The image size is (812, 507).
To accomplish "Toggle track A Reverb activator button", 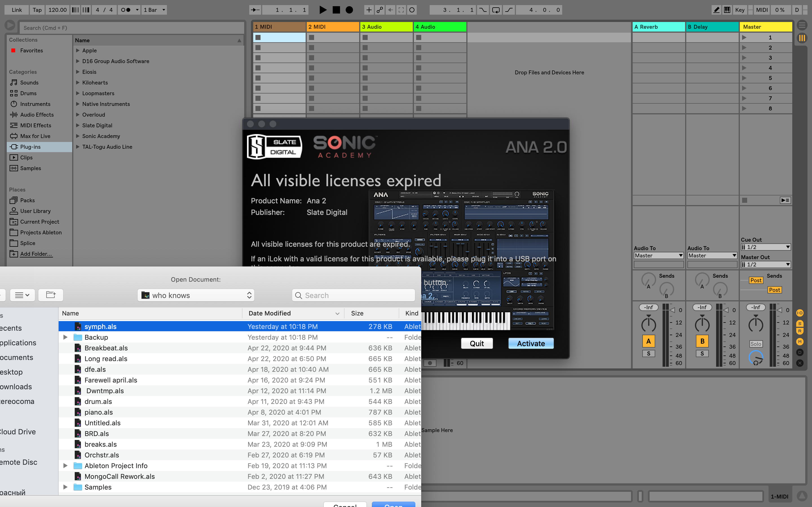I will (648, 341).
